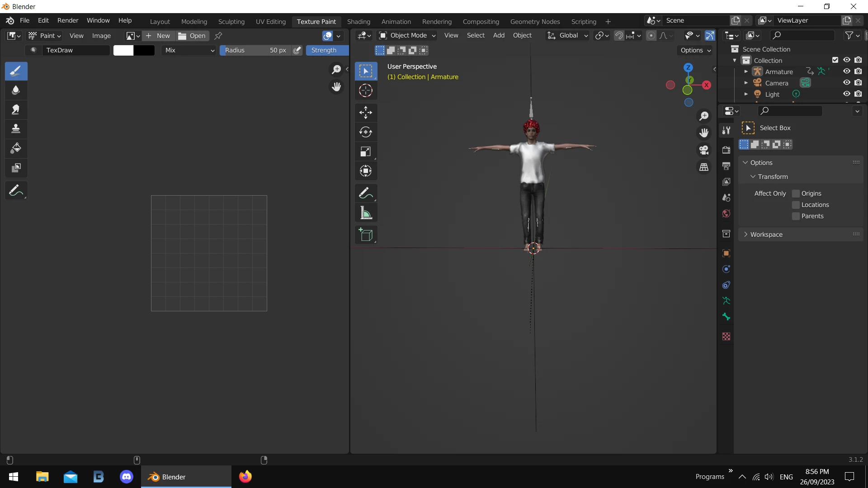Enable Affect Only Origins checkbox
This screenshot has width=868, height=488.
click(796, 193)
